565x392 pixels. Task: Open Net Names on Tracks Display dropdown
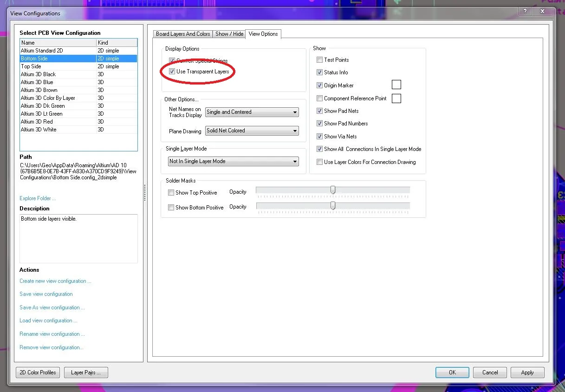[252, 112]
